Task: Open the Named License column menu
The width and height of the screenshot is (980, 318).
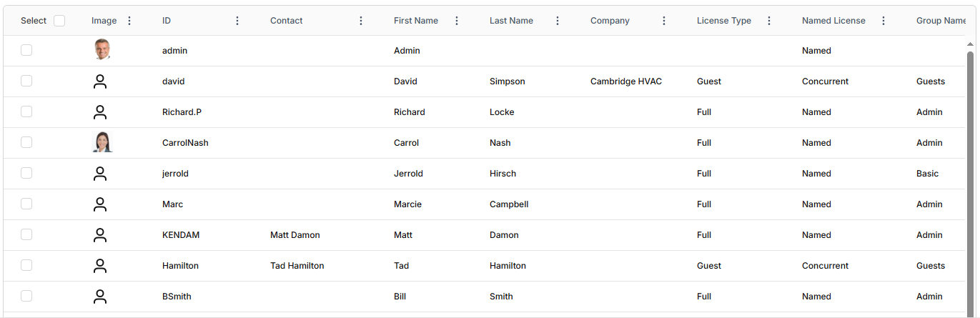Action: [x=884, y=21]
